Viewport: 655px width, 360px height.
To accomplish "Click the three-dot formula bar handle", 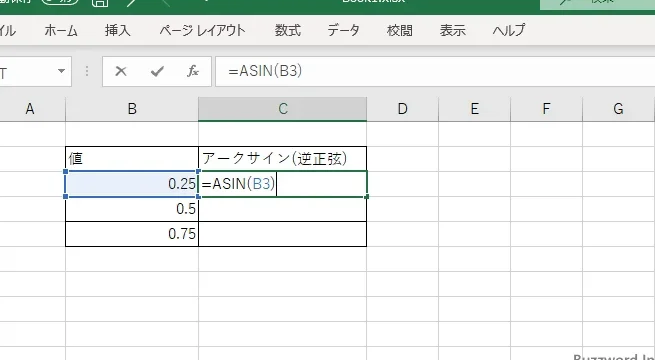I will 87,71.
